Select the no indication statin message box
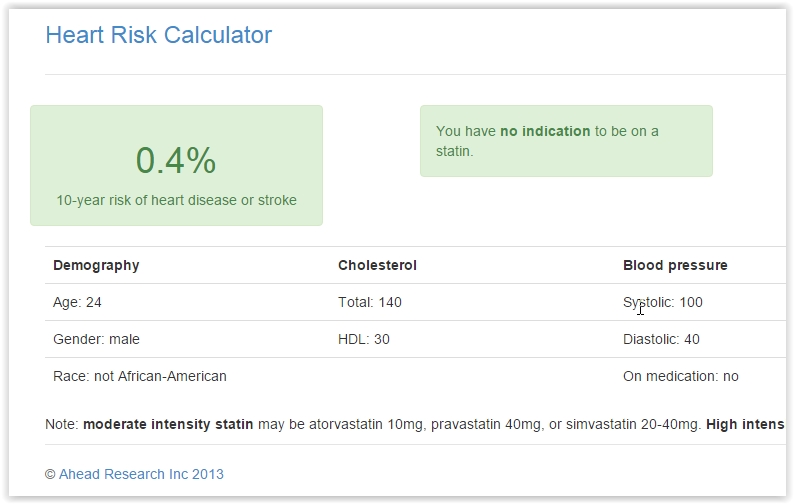This screenshot has width=794, height=504. [x=566, y=141]
